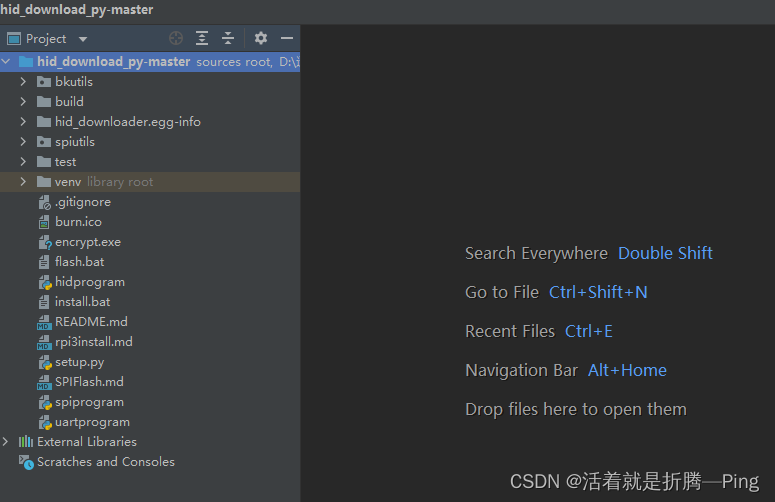Click the build folder icon

(44, 101)
